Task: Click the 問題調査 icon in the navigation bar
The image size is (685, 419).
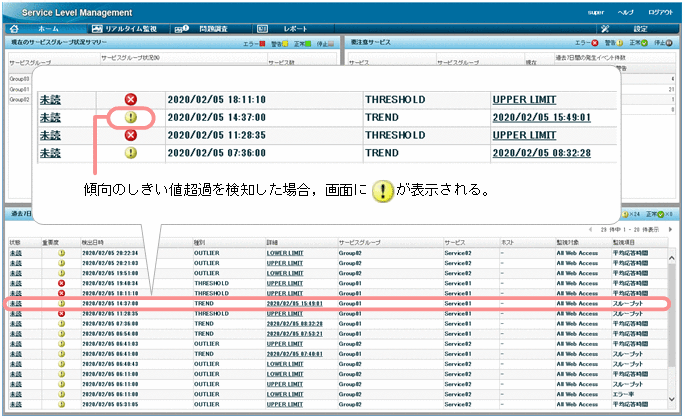Action: coord(182,29)
